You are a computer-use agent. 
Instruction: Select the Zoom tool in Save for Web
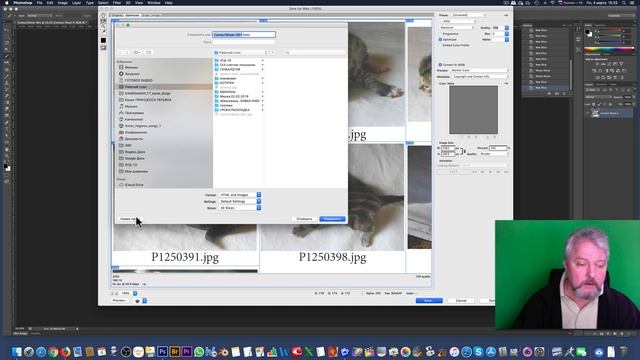click(103, 26)
